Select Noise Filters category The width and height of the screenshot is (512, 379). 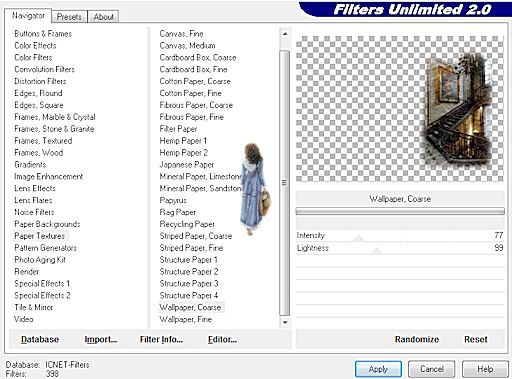click(x=34, y=212)
